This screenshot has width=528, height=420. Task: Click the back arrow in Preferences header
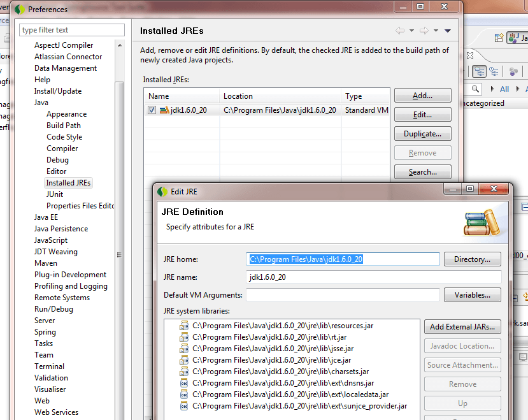400,31
